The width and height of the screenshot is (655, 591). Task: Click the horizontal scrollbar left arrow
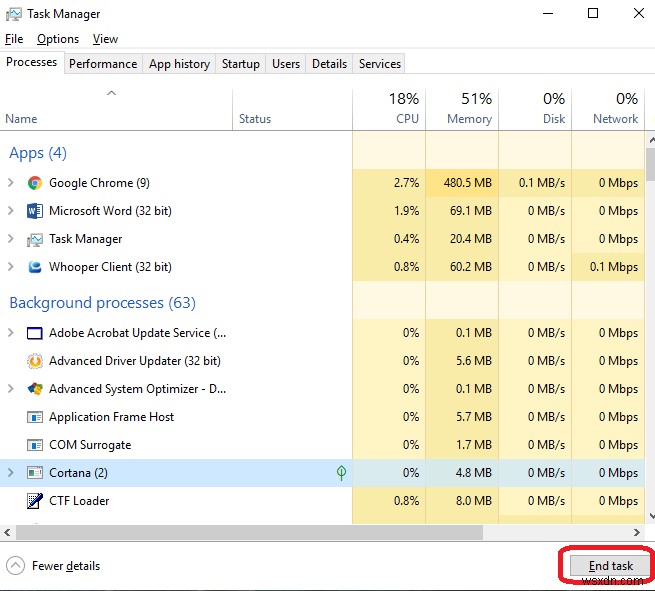click(x=7, y=533)
